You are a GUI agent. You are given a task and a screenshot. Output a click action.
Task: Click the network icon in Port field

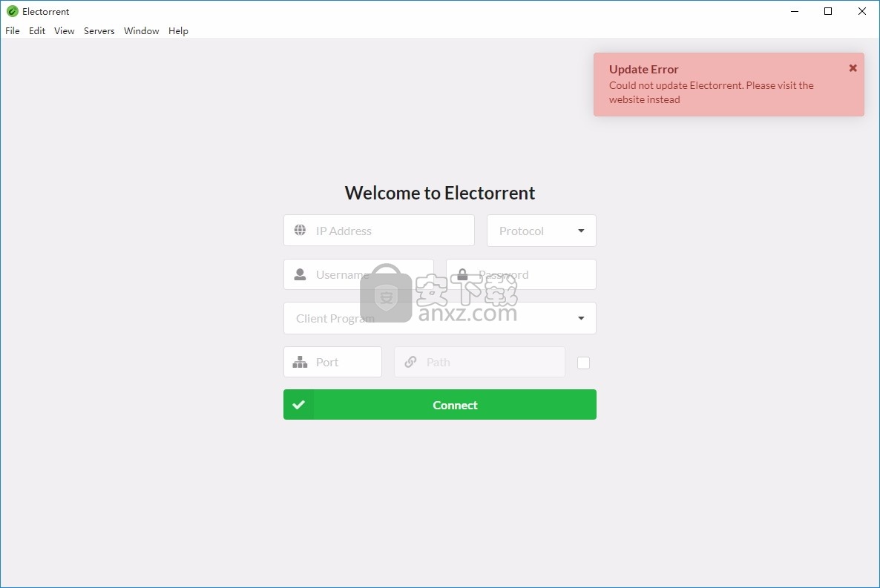point(301,362)
